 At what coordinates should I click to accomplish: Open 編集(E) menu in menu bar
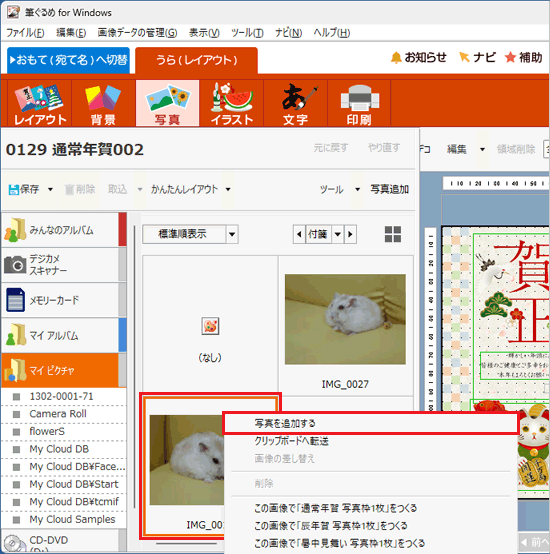[x=71, y=33]
